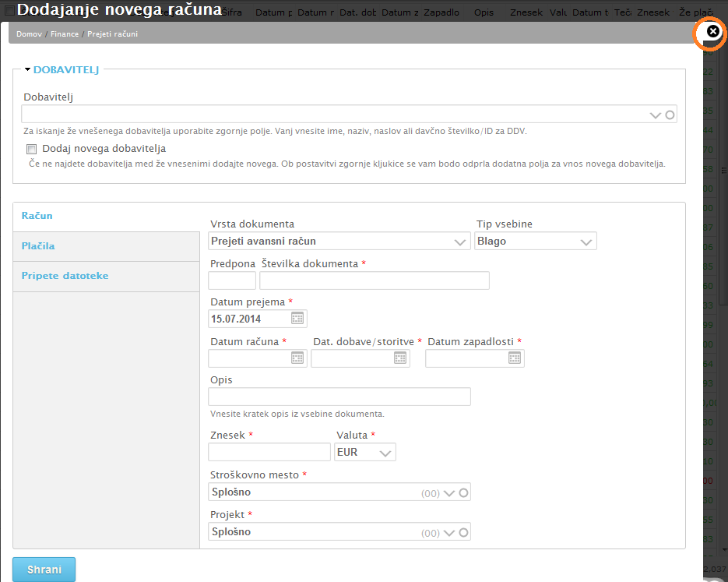
Task: Open Valuta currency dropdown
Action: tap(385, 453)
